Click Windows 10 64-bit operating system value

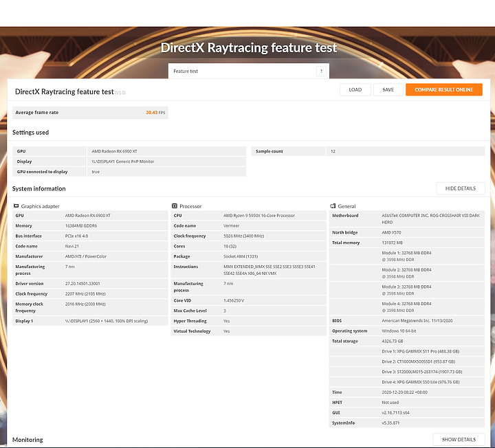[x=399, y=331]
